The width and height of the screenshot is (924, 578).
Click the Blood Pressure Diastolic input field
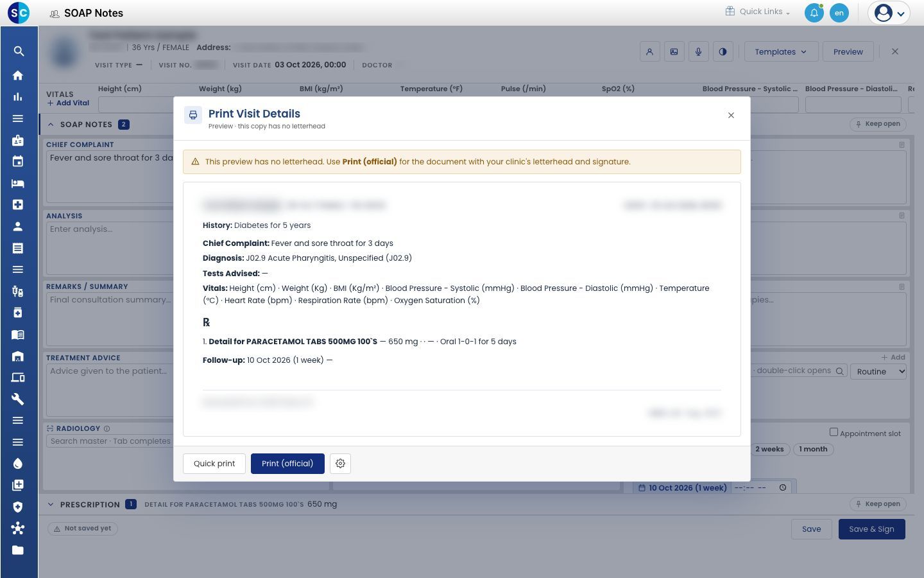(x=853, y=104)
